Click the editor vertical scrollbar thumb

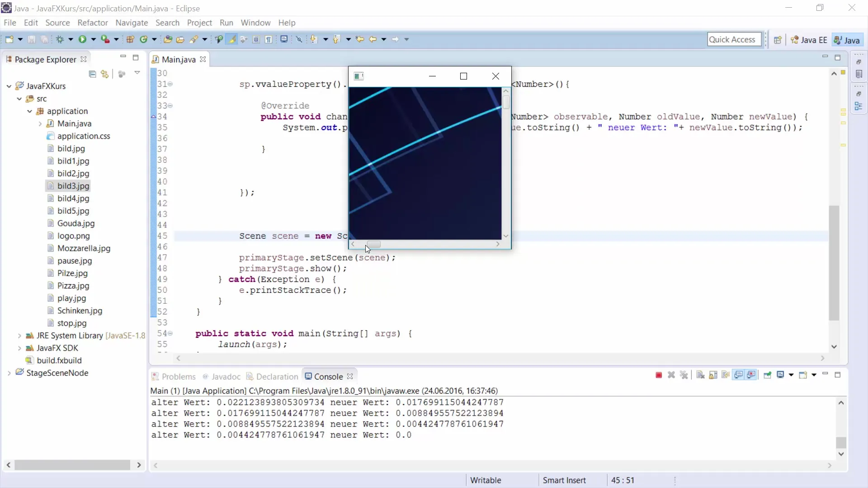click(834, 263)
